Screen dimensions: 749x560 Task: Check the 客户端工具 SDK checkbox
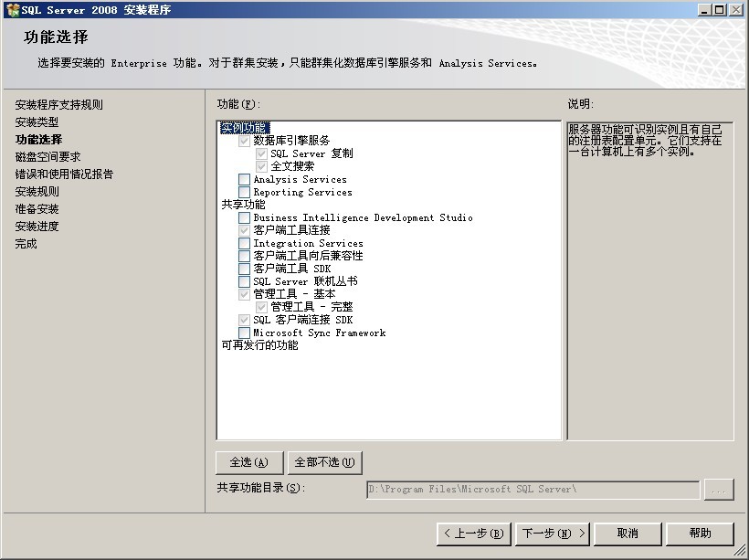point(244,269)
